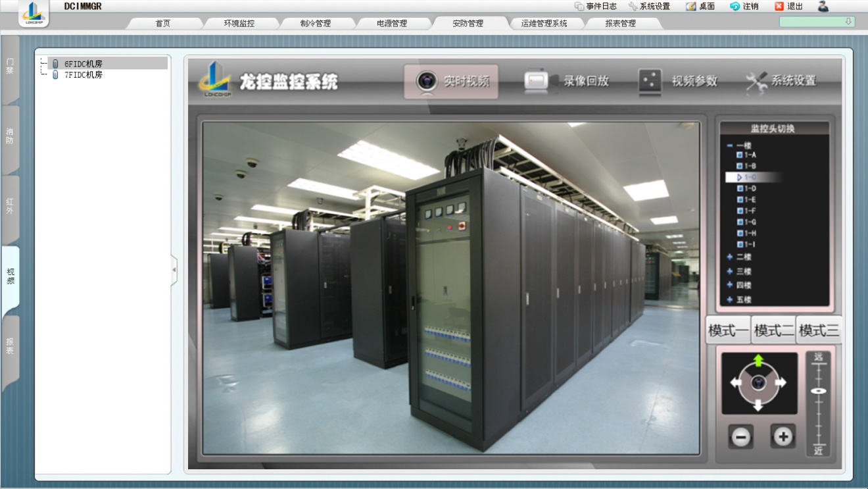Image resolution: width=868 pixels, height=489 pixels.
Task: Expand the 五楼 floor node
Action: click(x=730, y=299)
